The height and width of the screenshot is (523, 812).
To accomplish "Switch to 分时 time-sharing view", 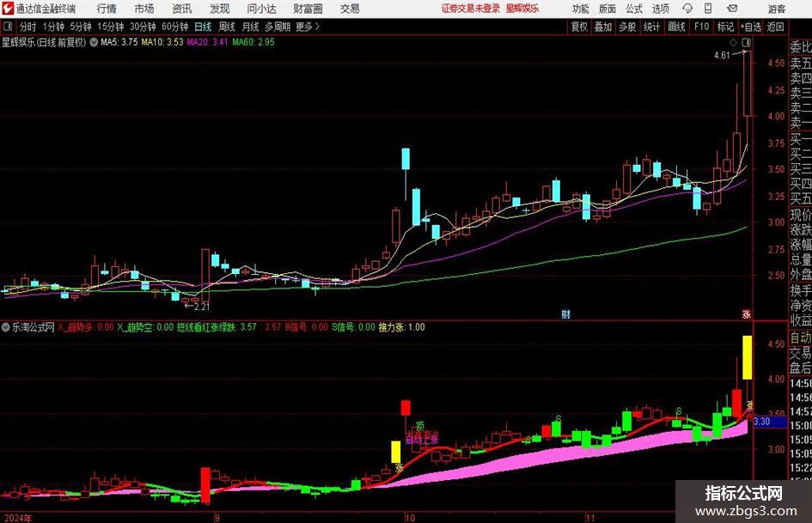I will 27,27.
